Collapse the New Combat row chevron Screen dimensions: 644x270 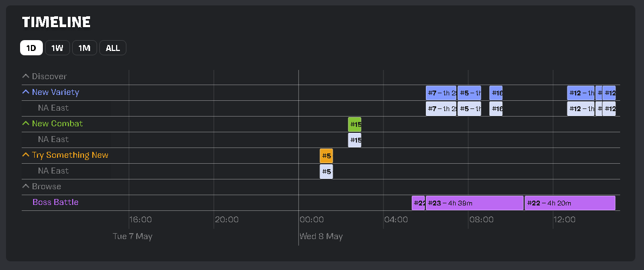25,124
